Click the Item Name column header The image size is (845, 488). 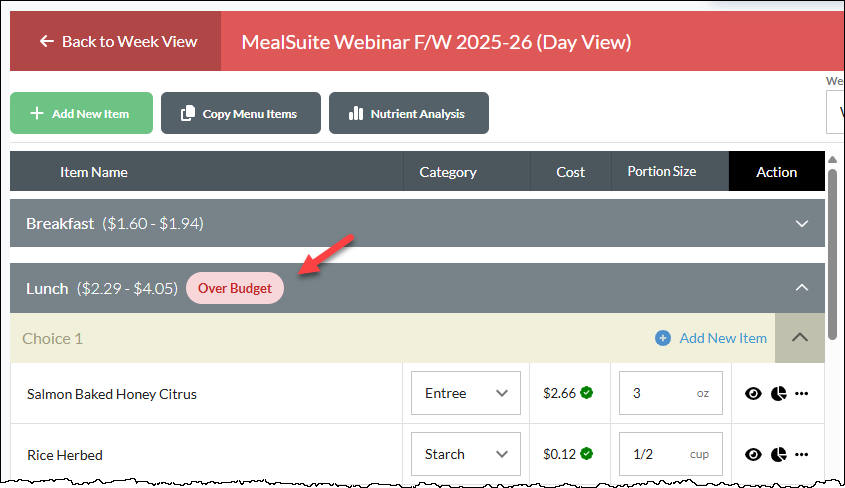point(94,172)
